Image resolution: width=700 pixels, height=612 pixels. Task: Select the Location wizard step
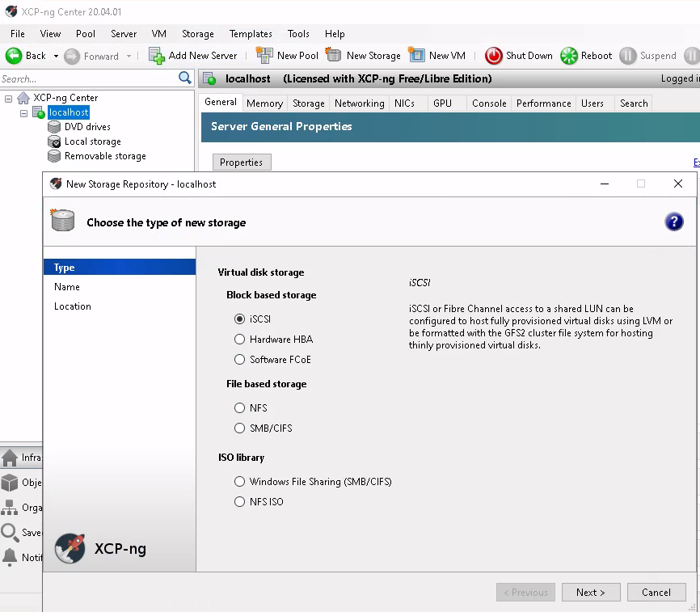point(120,306)
